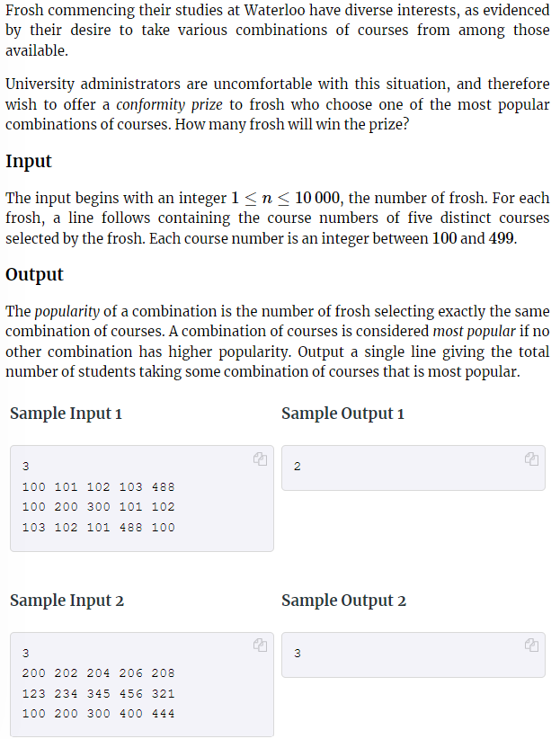Click line '103 102 101 488 100' in sample

click(99, 528)
